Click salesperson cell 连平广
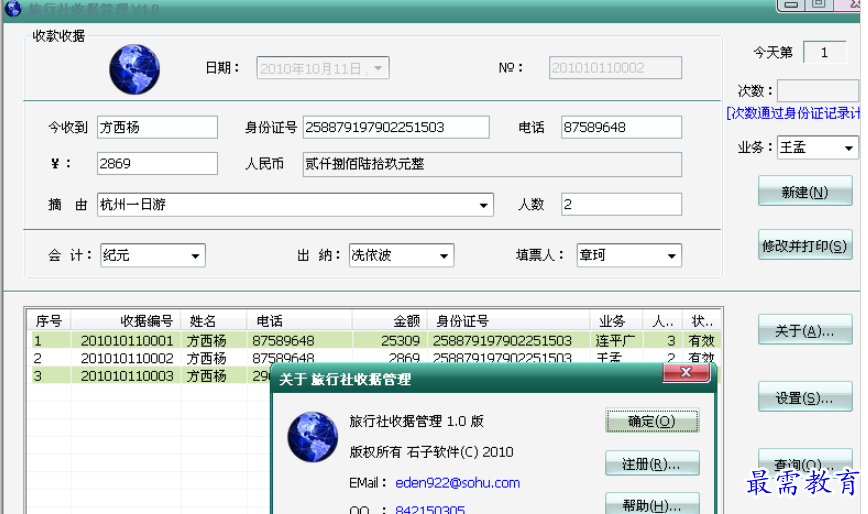 (615, 340)
